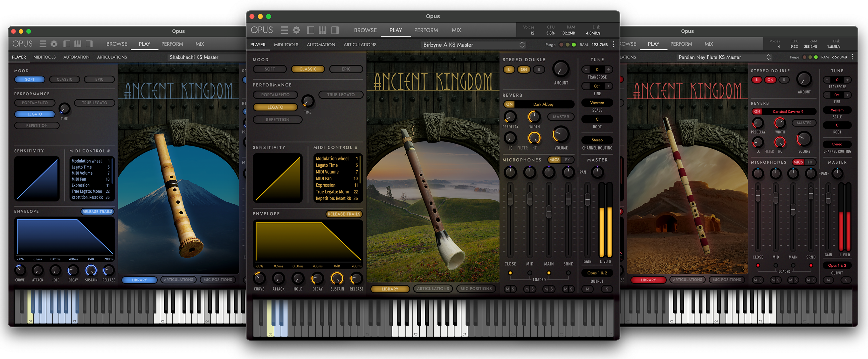
Task: Open the settings gear icon in the Opus toolbar
Action: (297, 30)
